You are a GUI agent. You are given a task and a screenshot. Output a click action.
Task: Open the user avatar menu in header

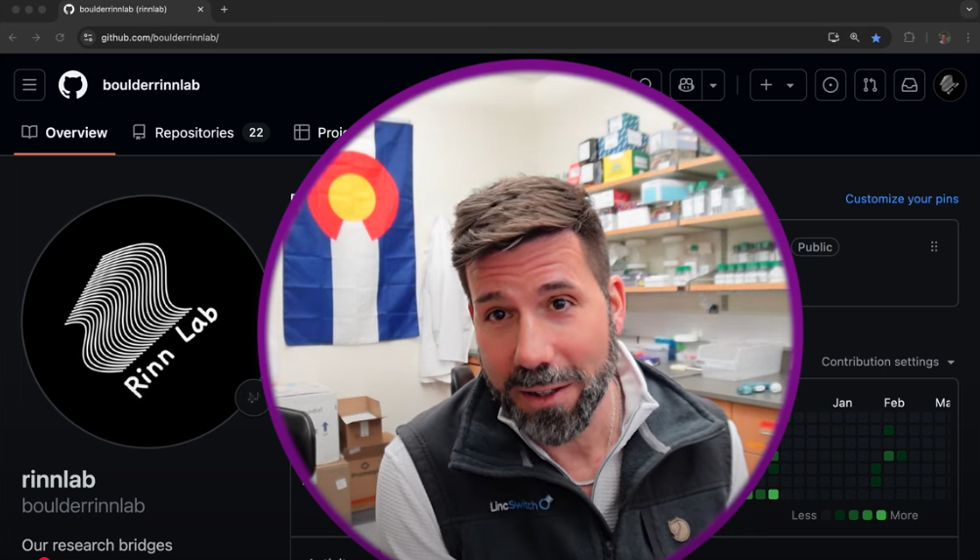pyautogui.click(x=950, y=85)
